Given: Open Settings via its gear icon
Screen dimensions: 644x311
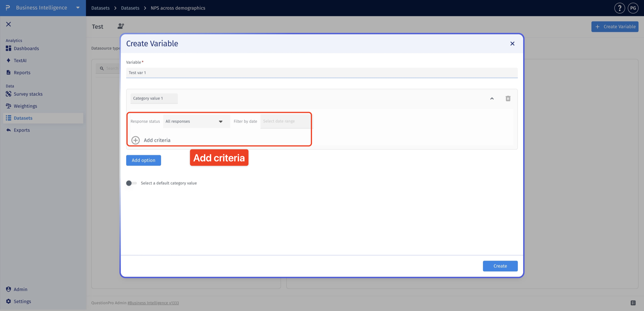Looking at the screenshot, I should (x=8, y=301).
